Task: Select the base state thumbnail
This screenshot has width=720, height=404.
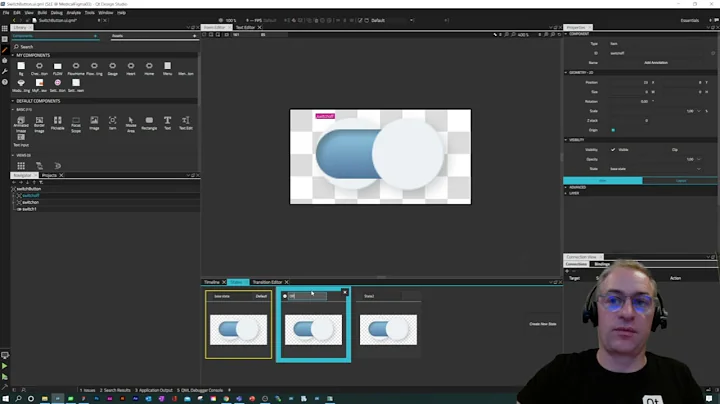Action: tap(238, 330)
